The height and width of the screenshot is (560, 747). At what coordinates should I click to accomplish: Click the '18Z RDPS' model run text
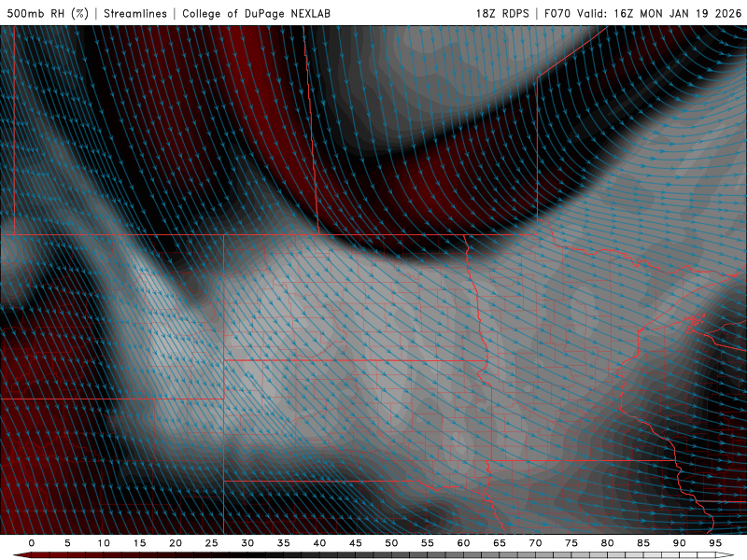pyautogui.click(x=502, y=13)
